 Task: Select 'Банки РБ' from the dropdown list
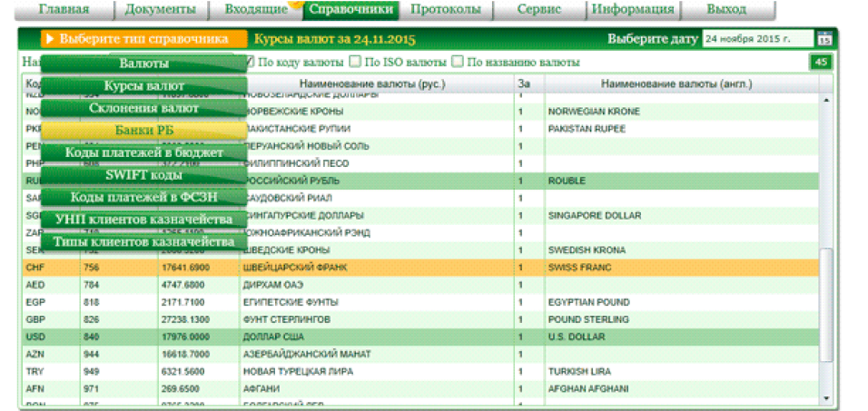[143, 131]
